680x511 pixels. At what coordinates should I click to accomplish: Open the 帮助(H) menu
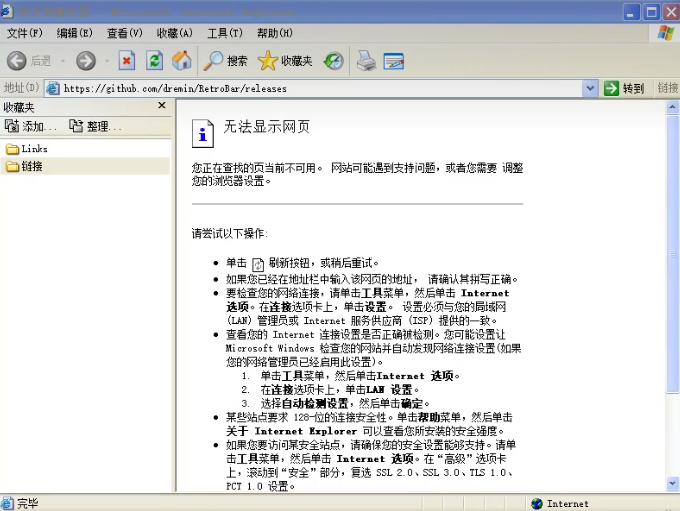pos(275,33)
